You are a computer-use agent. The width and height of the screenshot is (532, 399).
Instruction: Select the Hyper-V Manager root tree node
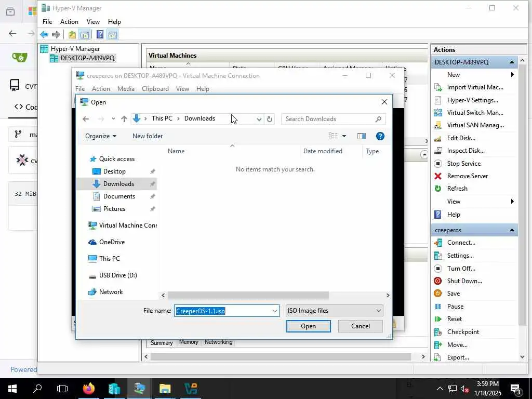click(75, 48)
